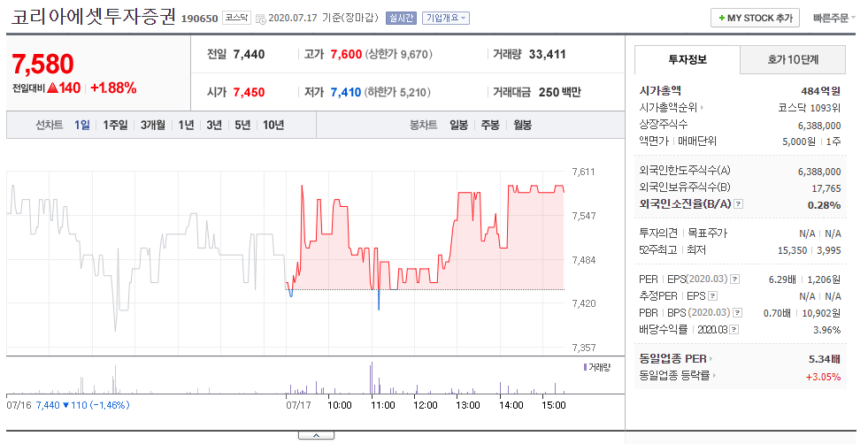Collapse the chart panel with up arrow

click(316, 436)
